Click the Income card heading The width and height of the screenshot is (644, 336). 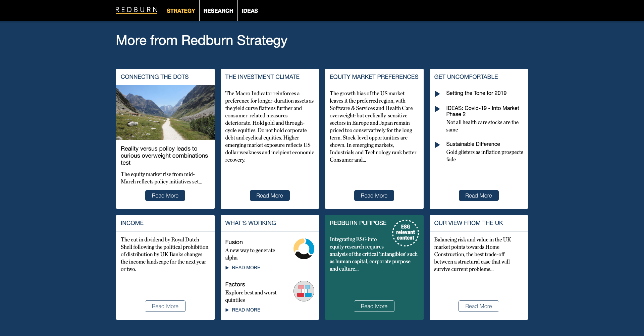coord(132,223)
